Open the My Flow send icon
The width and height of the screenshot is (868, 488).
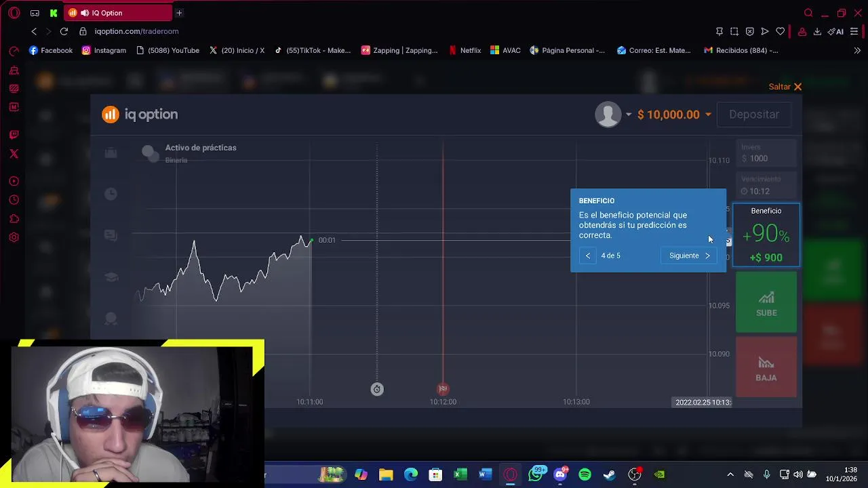click(x=765, y=31)
